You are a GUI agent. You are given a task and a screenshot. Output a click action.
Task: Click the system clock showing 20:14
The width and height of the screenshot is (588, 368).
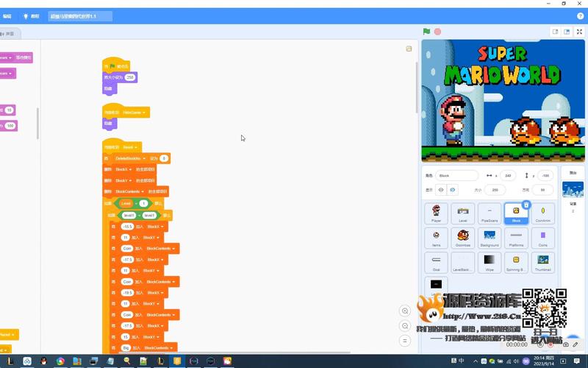click(544, 361)
